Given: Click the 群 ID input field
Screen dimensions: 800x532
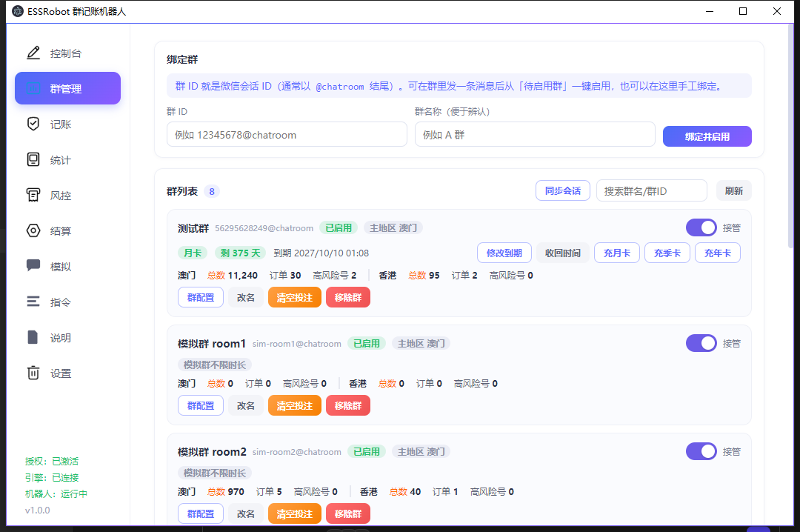Looking at the screenshot, I should (x=287, y=134).
